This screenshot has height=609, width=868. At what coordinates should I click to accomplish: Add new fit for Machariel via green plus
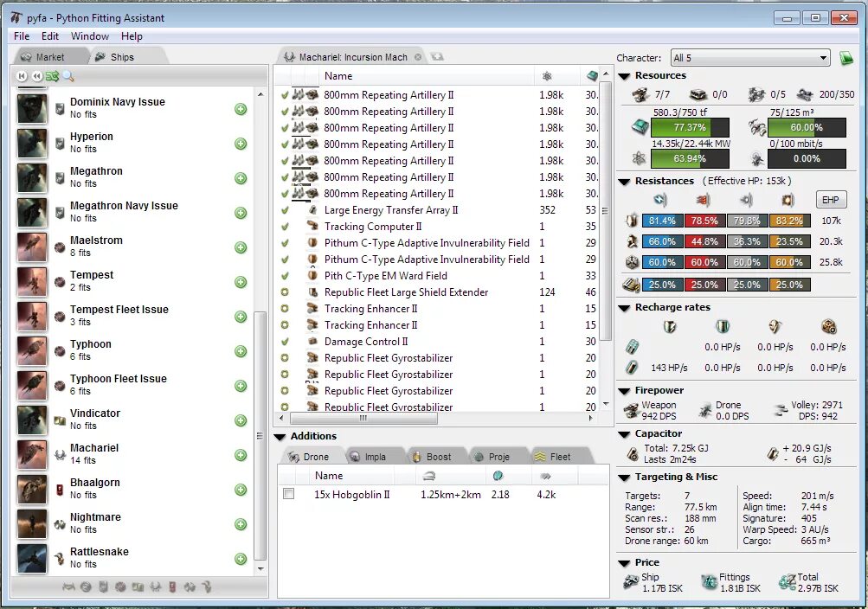pos(241,455)
